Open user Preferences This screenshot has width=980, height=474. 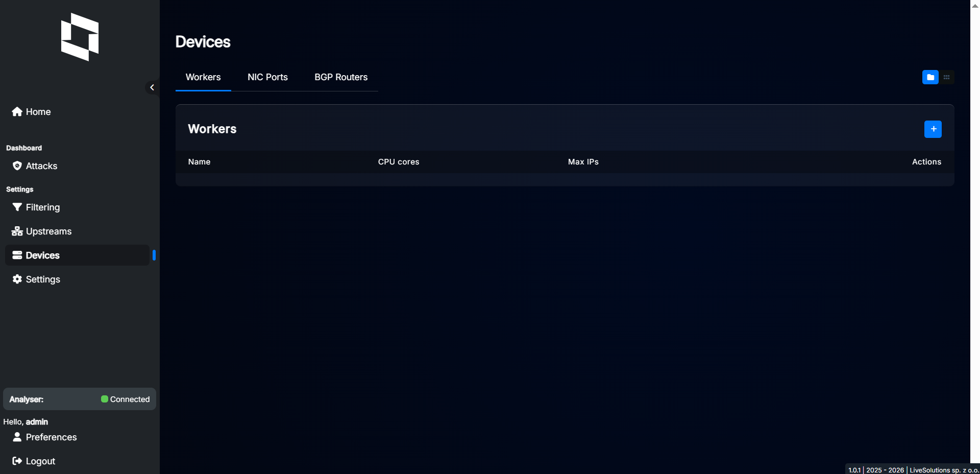point(44,437)
